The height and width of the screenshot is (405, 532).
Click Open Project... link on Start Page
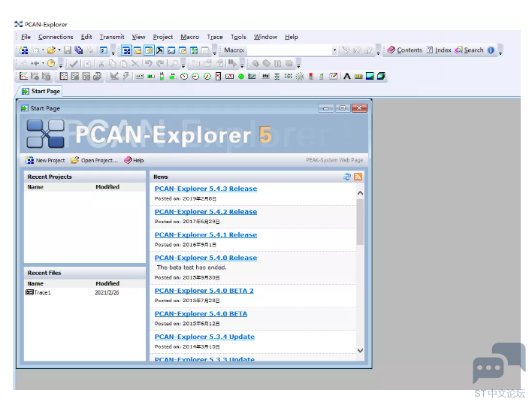[95, 161]
